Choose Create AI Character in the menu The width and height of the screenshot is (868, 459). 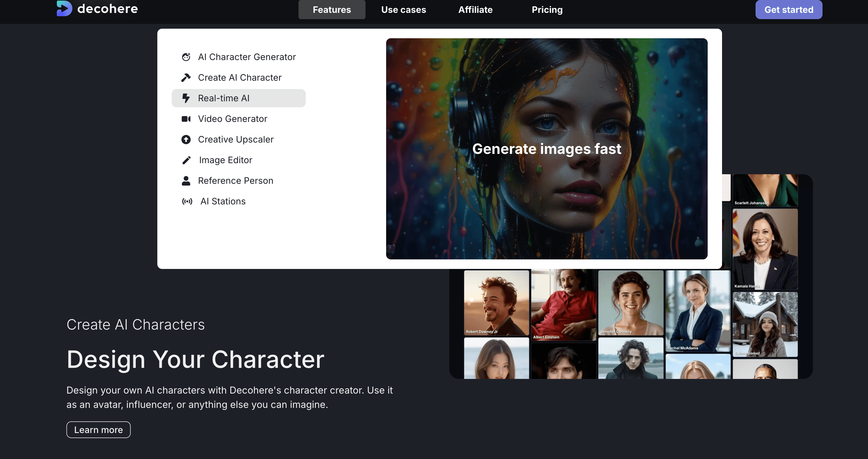pyautogui.click(x=239, y=77)
